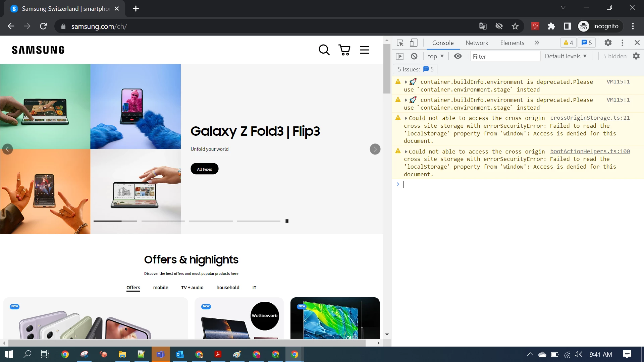This screenshot has height=362, width=644.
Task: Expand the cross origin crossOriginStorage warning
Action: pos(406,118)
